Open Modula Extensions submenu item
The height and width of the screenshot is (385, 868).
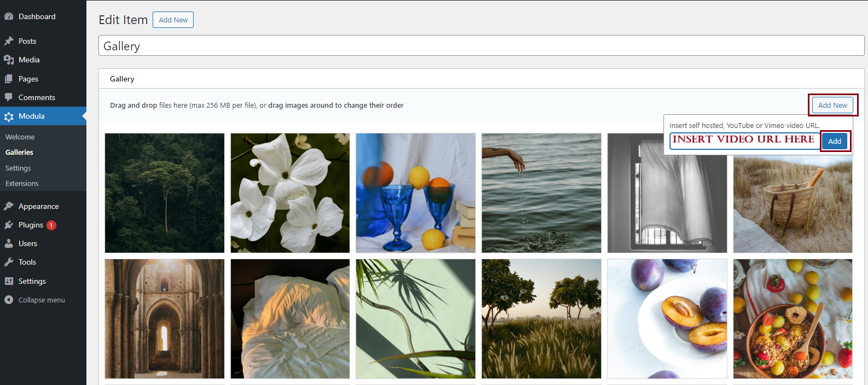pyautogui.click(x=22, y=183)
